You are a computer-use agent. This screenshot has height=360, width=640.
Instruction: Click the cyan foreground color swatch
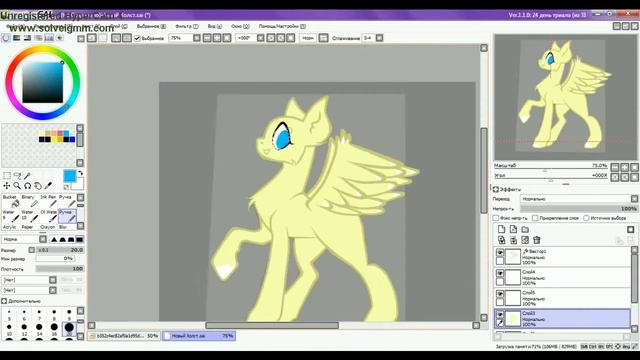(70, 176)
